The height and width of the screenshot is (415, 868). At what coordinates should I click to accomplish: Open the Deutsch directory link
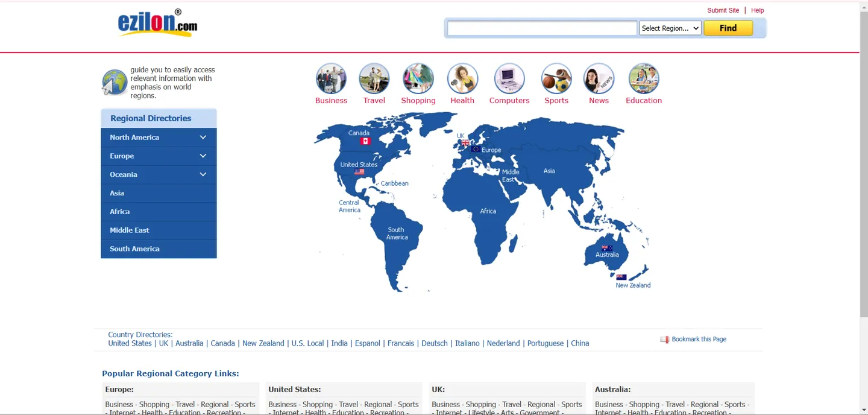(435, 343)
